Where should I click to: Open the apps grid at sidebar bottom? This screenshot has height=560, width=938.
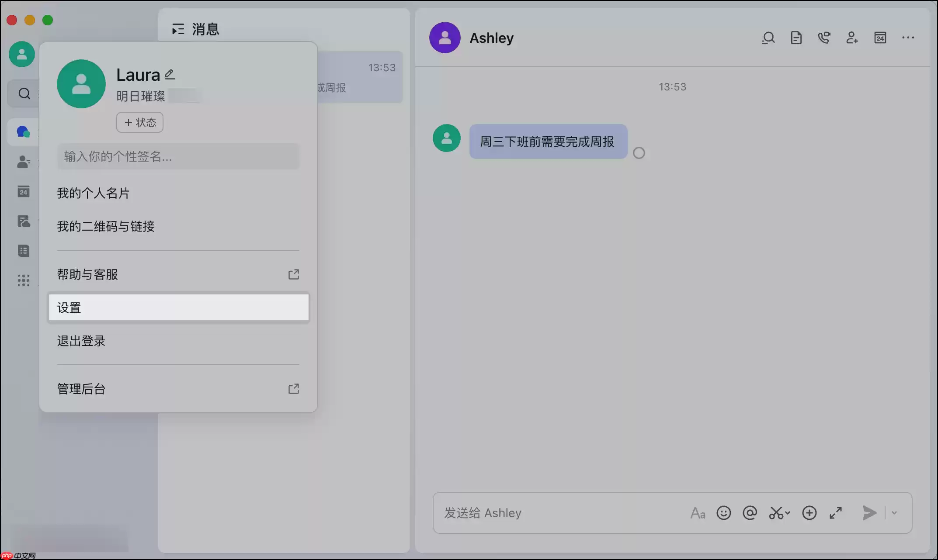[x=23, y=280]
